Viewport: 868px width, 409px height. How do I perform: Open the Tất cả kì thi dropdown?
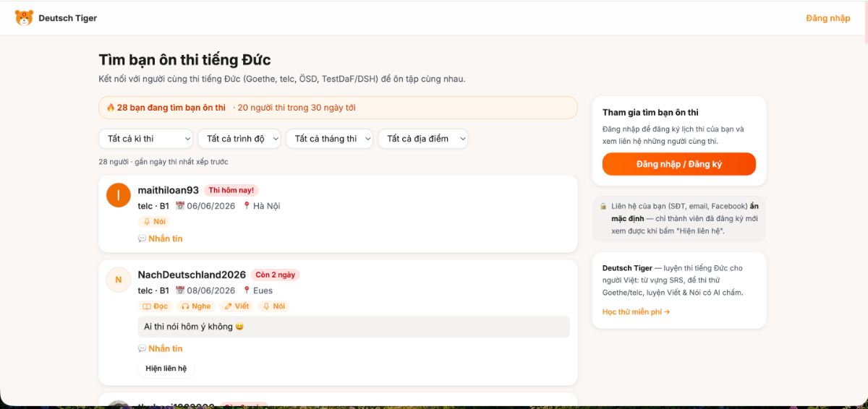coord(146,139)
